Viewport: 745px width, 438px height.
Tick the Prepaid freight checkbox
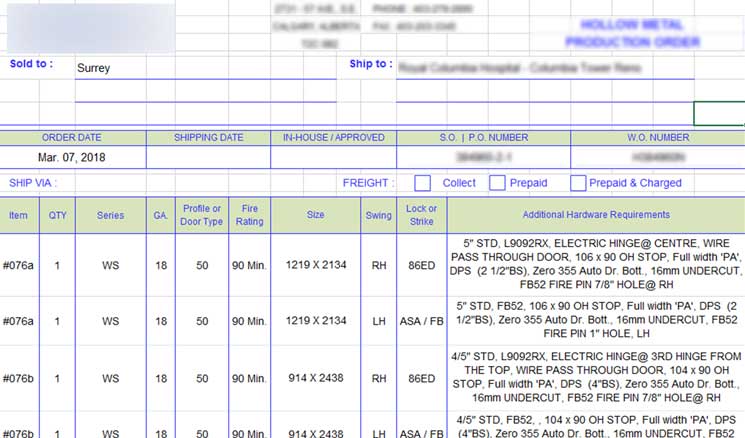click(497, 183)
